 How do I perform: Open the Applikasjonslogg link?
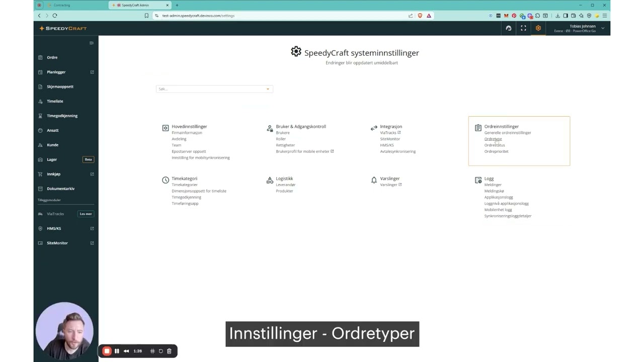499,197
